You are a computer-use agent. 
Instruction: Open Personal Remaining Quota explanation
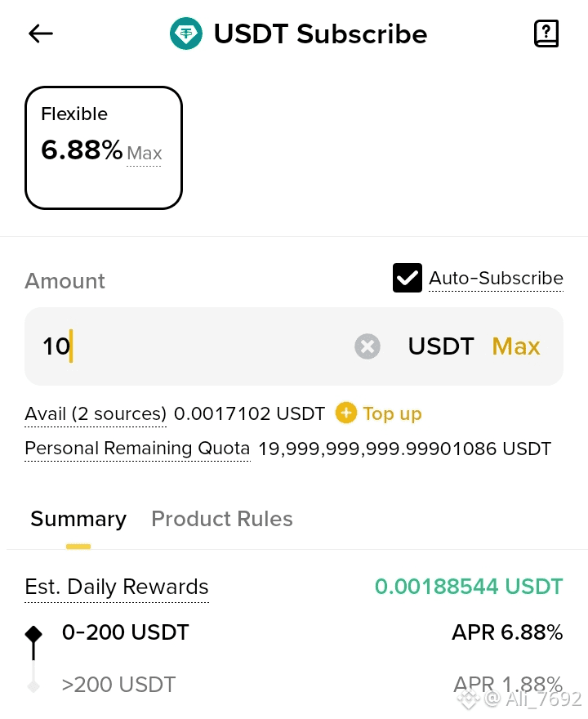click(x=137, y=449)
